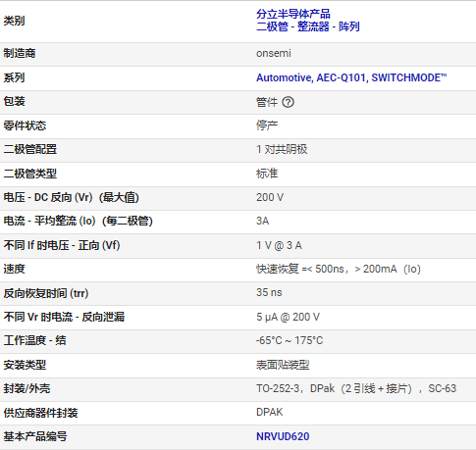This screenshot has height=450, width=476.
Task: Select the 1 V @ 3 A forward voltage
Action: (279, 245)
